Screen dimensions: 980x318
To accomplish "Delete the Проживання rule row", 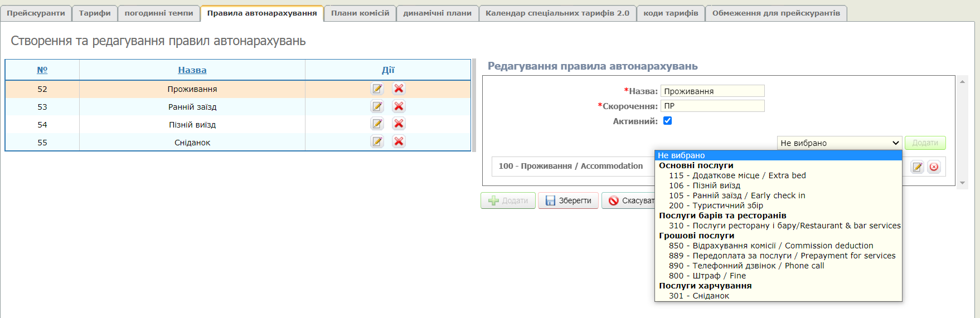I will point(399,89).
